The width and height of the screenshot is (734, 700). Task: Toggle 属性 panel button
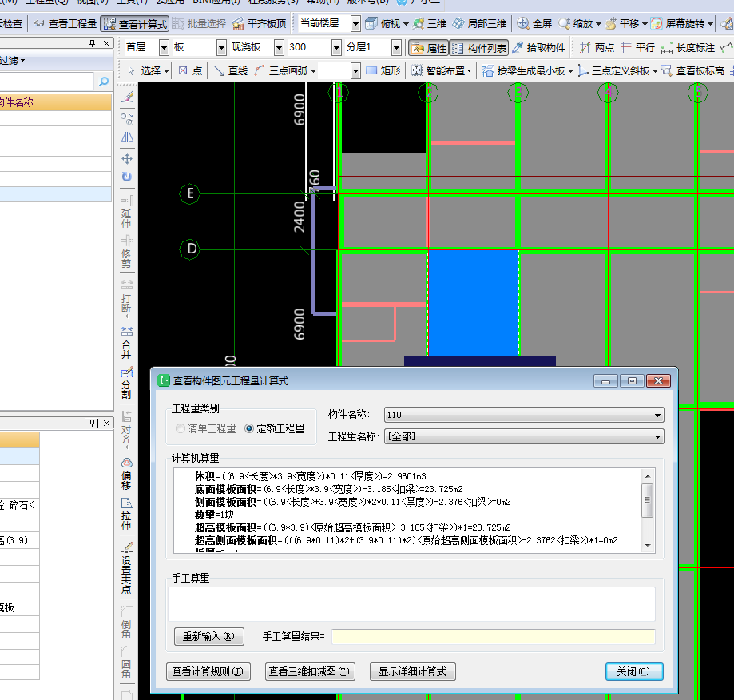click(x=429, y=48)
